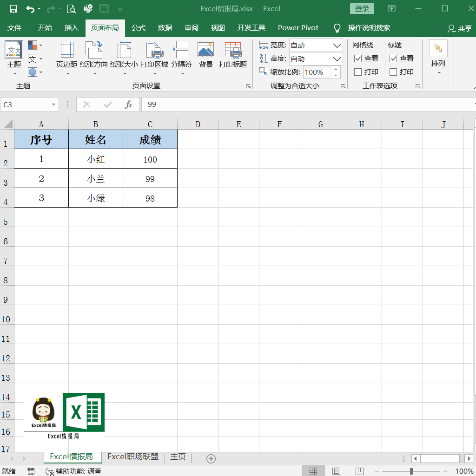Click the Undo arrow icon
Viewport: 476px width, 476px height.
(30, 9)
